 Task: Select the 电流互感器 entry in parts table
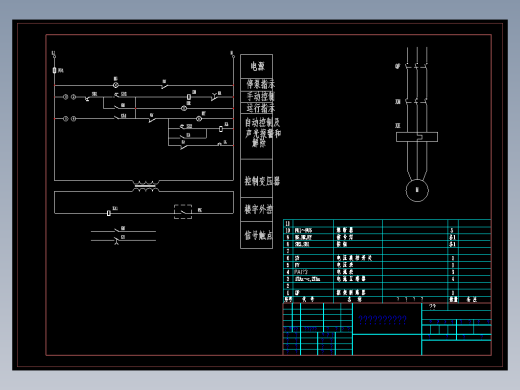click(351, 279)
